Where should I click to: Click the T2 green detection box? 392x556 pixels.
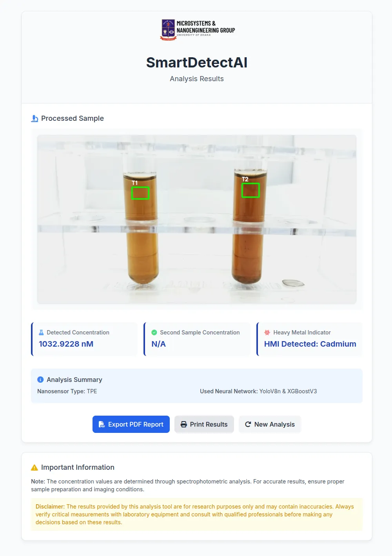point(250,191)
